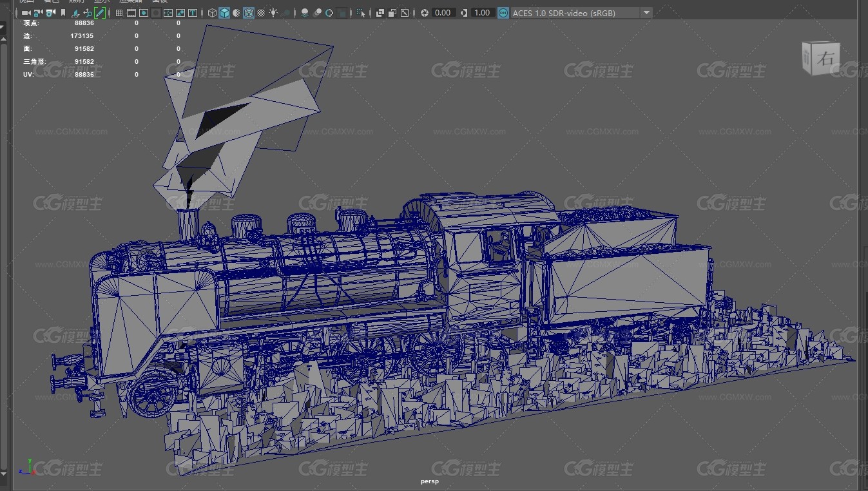The image size is (868, 491).
Task: Click the Isolate Select icon
Action: click(x=361, y=13)
